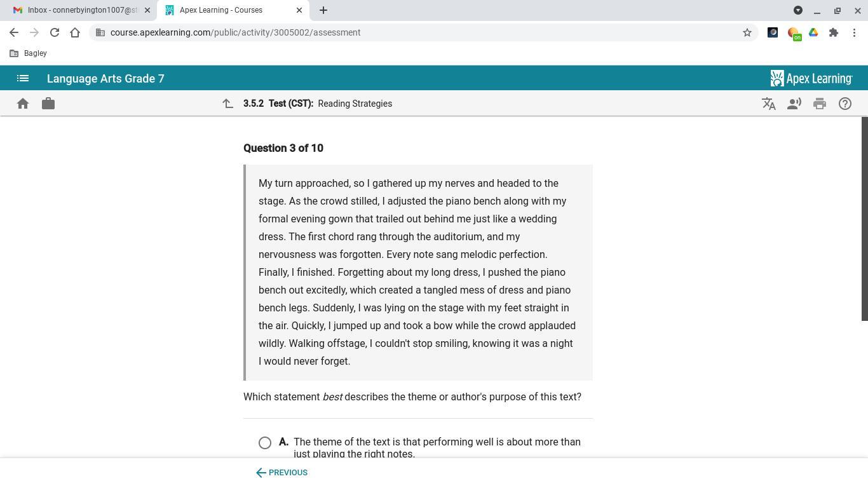
Task: Activate the text-to-speech reader icon
Action: point(794,104)
